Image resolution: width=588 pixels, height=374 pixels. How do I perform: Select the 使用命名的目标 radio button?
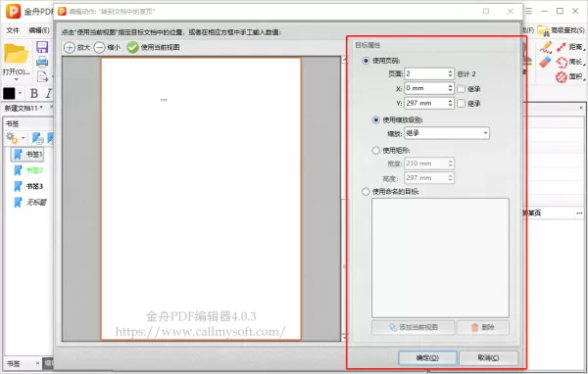click(366, 192)
